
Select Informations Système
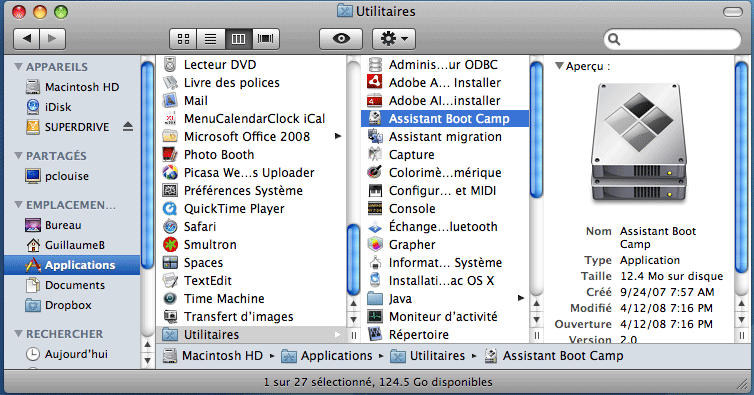[x=445, y=262]
